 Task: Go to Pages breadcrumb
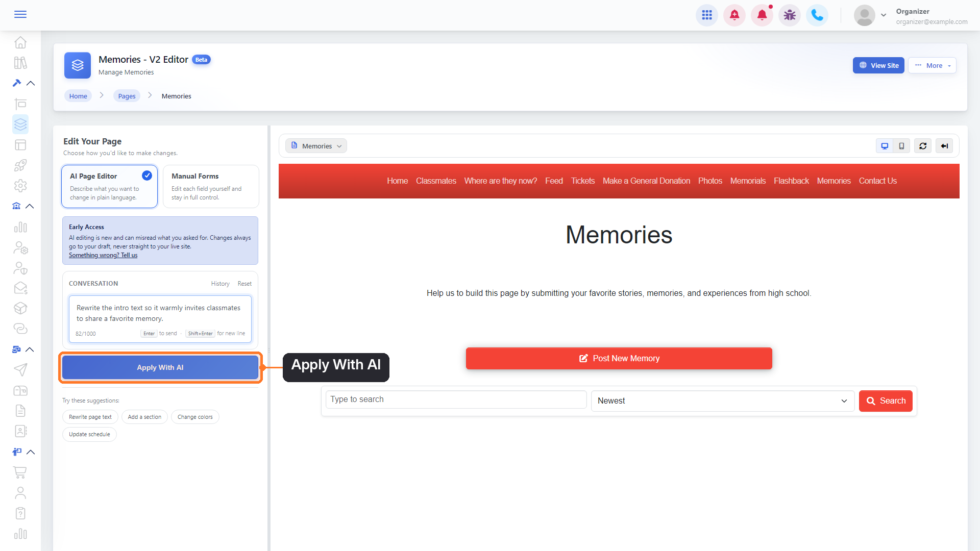point(127,96)
